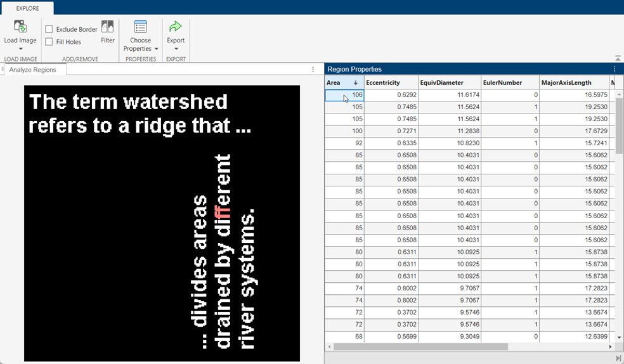
Task: Click the vertical scrollbar down arrow
Action: click(x=619, y=337)
